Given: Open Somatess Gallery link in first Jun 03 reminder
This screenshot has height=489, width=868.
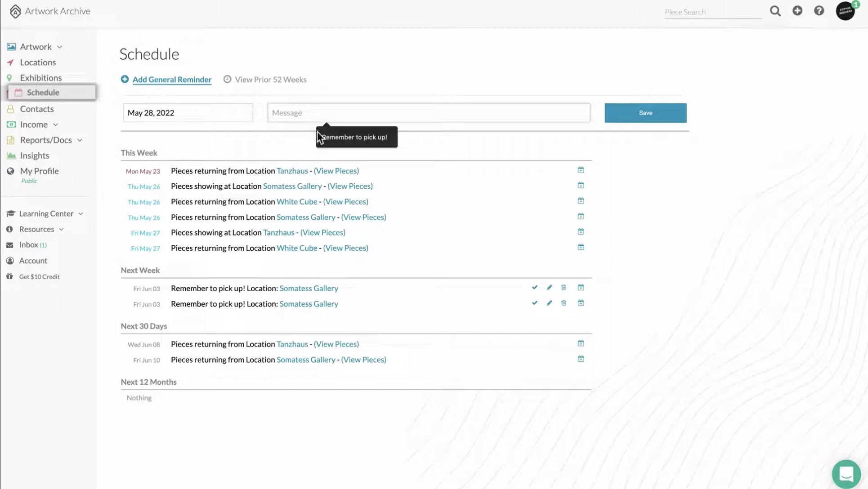Looking at the screenshot, I should [309, 289].
